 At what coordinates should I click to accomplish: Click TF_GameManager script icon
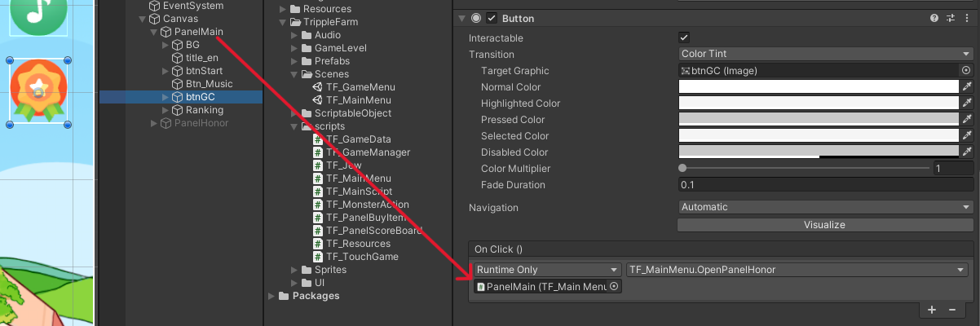coord(318,152)
